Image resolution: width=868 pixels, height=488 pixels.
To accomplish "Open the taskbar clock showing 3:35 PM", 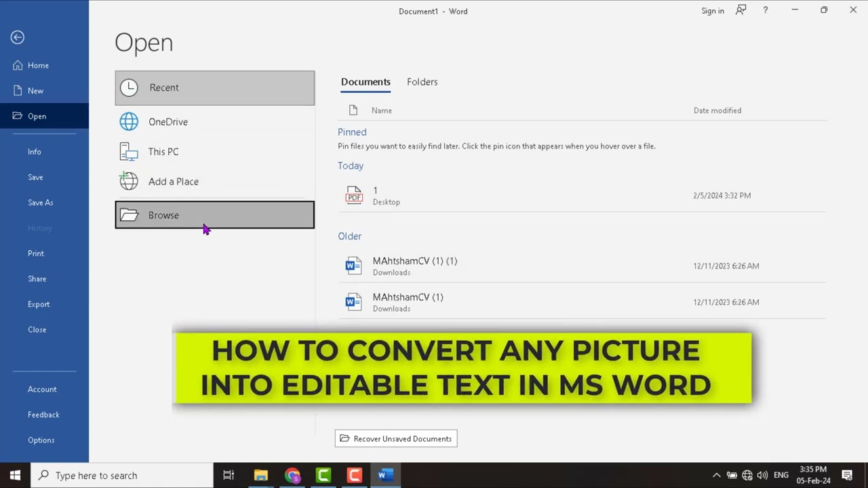I will (814, 475).
